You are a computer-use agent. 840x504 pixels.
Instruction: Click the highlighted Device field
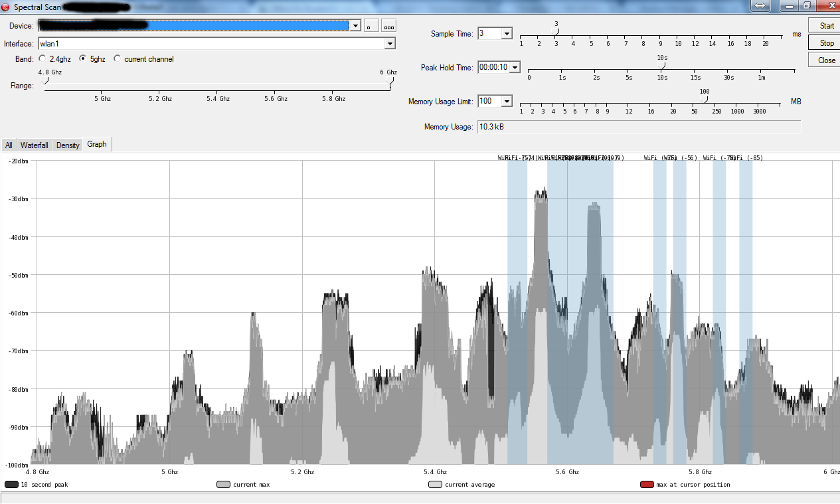(x=194, y=25)
